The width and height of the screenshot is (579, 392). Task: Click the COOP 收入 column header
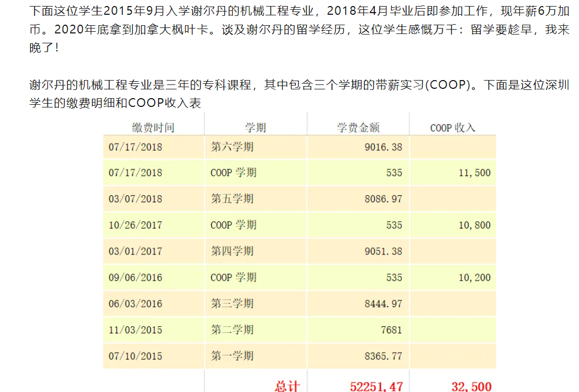[x=452, y=128]
